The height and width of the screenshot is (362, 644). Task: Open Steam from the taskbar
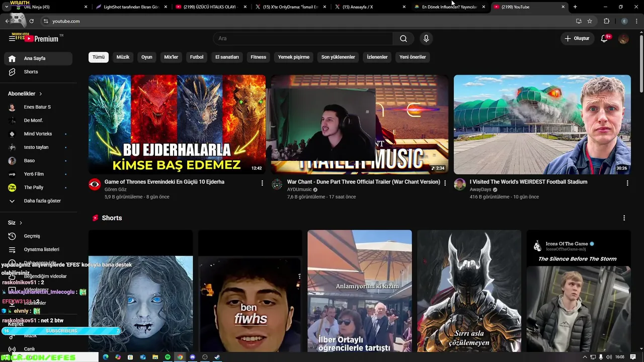(217, 357)
